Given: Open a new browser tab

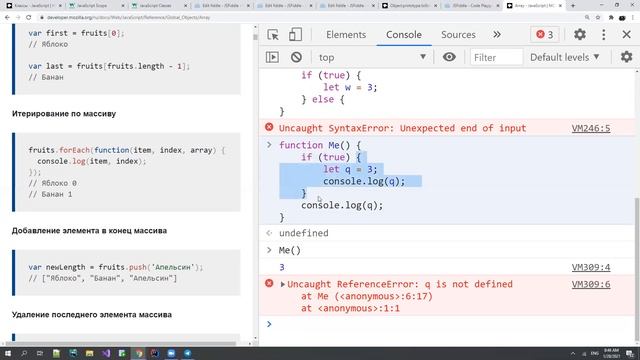Looking at the screenshot, I should [x=573, y=6].
